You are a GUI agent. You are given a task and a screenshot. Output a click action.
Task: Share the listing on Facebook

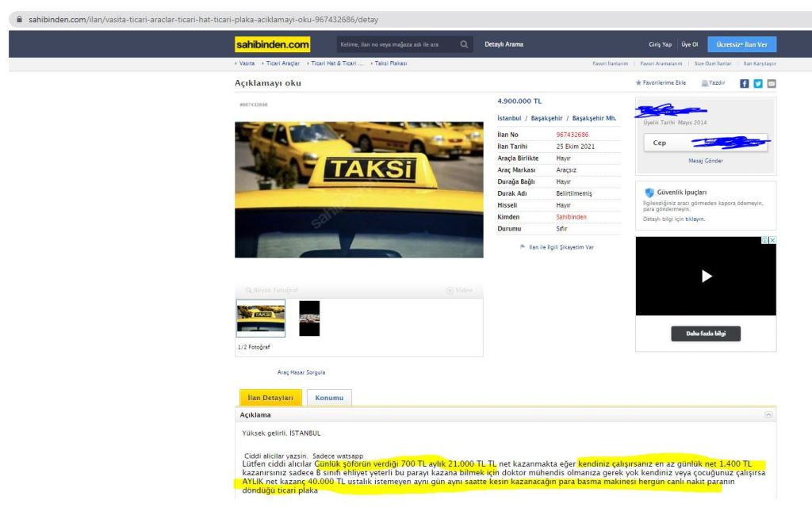744,83
